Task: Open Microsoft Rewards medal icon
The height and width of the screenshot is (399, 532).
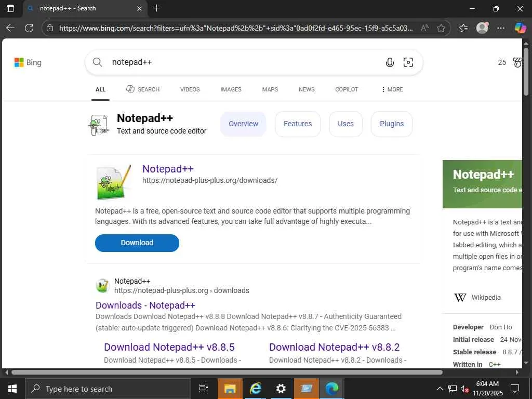Action: [x=517, y=62]
